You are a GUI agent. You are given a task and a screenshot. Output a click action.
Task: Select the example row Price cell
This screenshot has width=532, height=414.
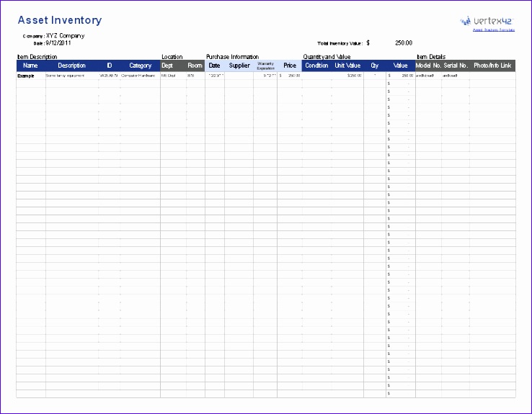pyautogui.click(x=290, y=76)
